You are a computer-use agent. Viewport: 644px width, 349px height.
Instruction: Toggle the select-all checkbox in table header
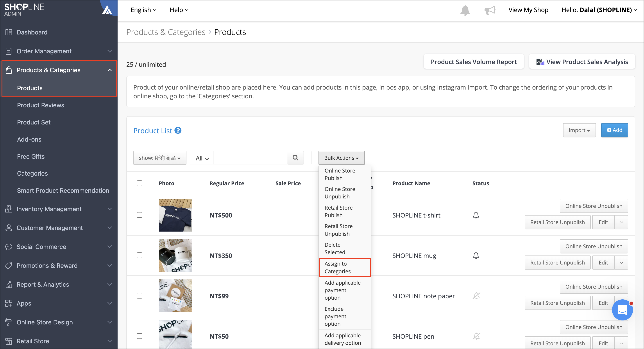(x=140, y=183)
